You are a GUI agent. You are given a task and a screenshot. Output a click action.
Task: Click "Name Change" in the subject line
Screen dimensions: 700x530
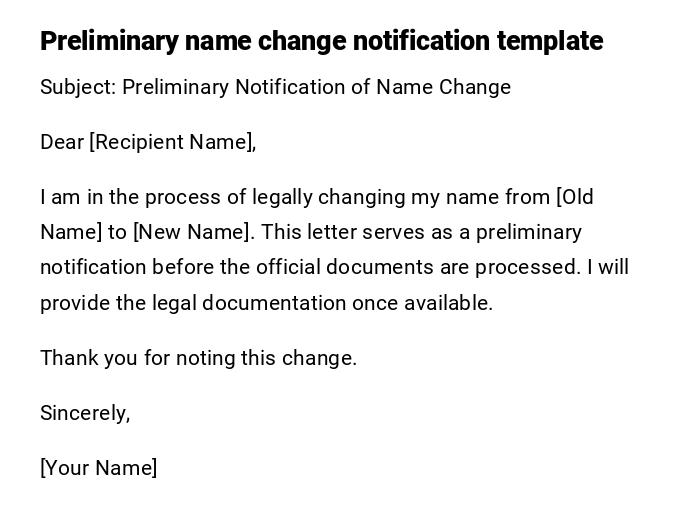[443, 87]
